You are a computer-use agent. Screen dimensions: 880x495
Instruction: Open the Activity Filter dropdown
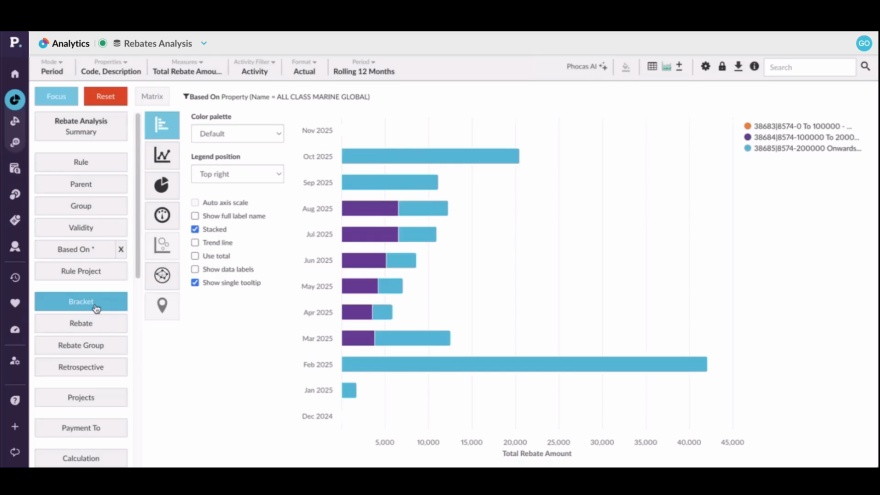(x=254, y=67)
